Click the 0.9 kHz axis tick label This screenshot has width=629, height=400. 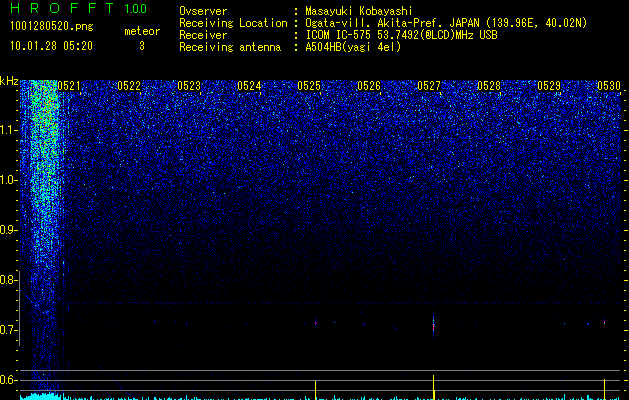9,230
